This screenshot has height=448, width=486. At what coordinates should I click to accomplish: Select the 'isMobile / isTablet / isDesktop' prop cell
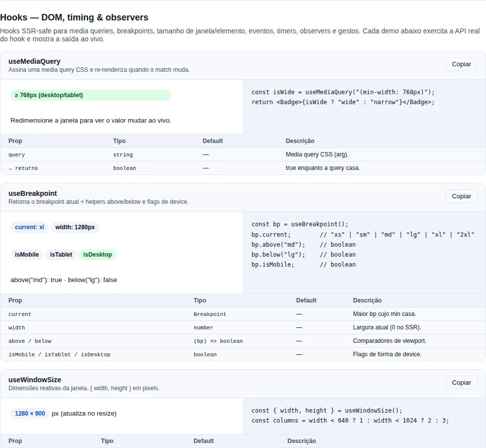point(59,354)
